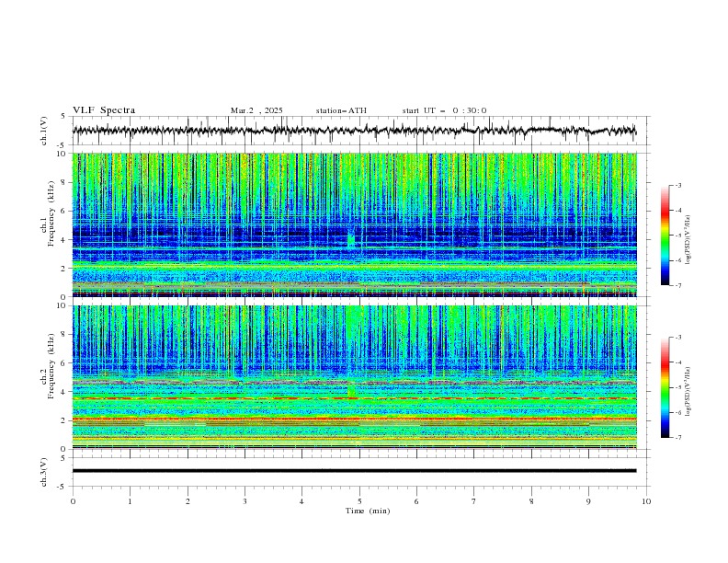Image resolution: width=728 pixels, height=563 pixels.
Task: Click the time axis tick label '1'
Action: click(130, 501)
